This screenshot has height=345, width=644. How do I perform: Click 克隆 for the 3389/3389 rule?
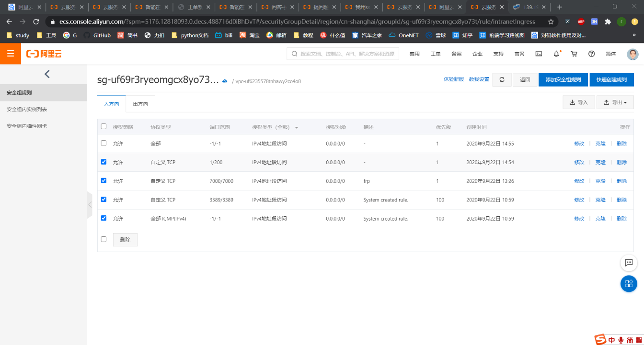point(600,200)
